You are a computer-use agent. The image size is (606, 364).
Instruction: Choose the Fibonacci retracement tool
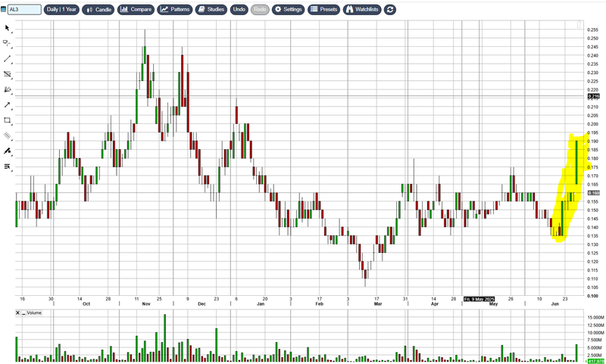pos(8,74)
